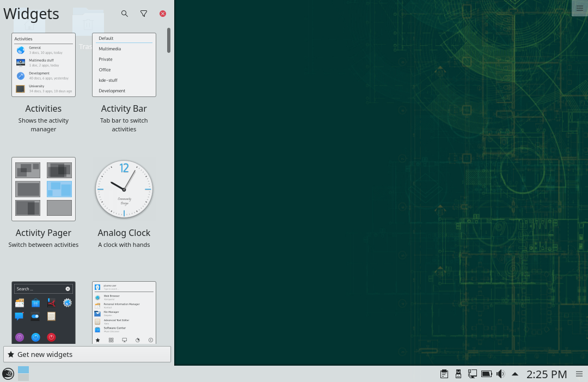Screen dimensions: 588x382
Task: Open the widget search icon
Action: coord(125,14)
